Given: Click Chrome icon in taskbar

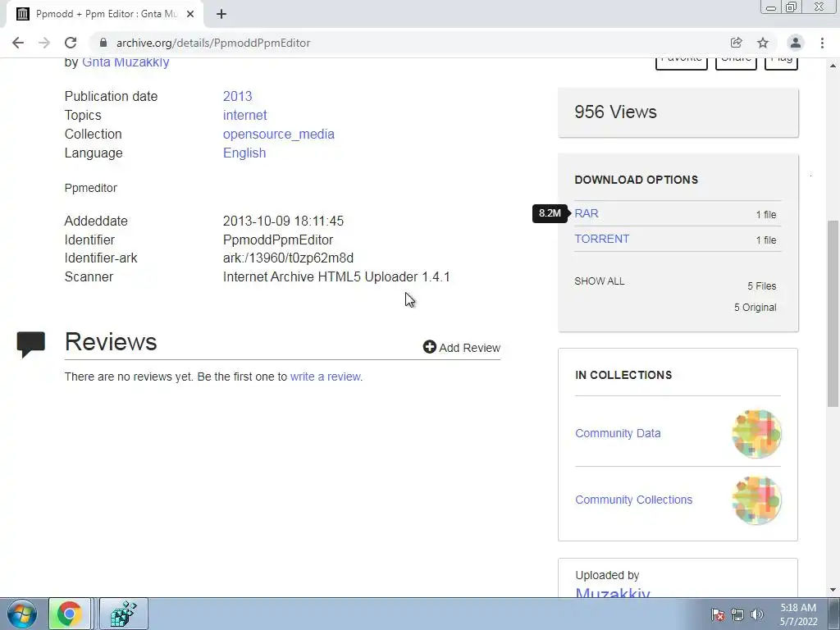Looking at the screenshot, I should point(70,614).
